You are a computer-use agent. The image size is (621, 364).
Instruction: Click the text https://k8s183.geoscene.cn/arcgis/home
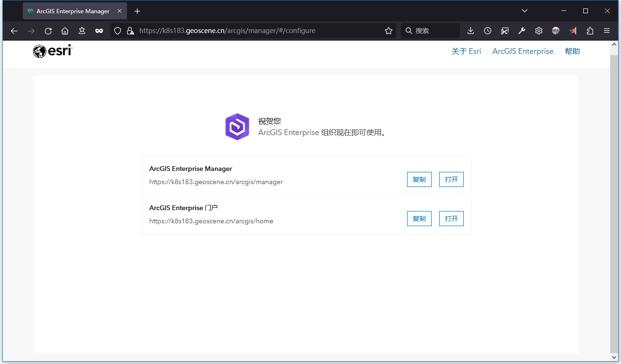pos(211,221)
